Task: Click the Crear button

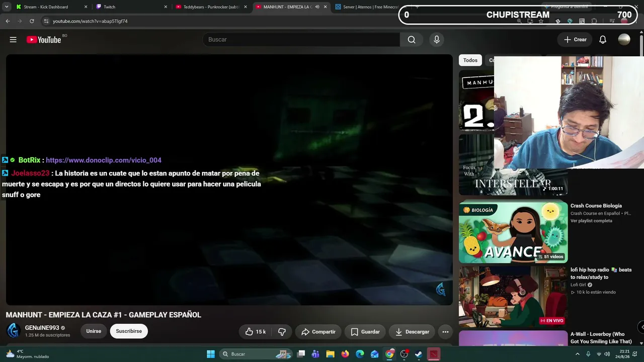Action: (x=575, y=40)
